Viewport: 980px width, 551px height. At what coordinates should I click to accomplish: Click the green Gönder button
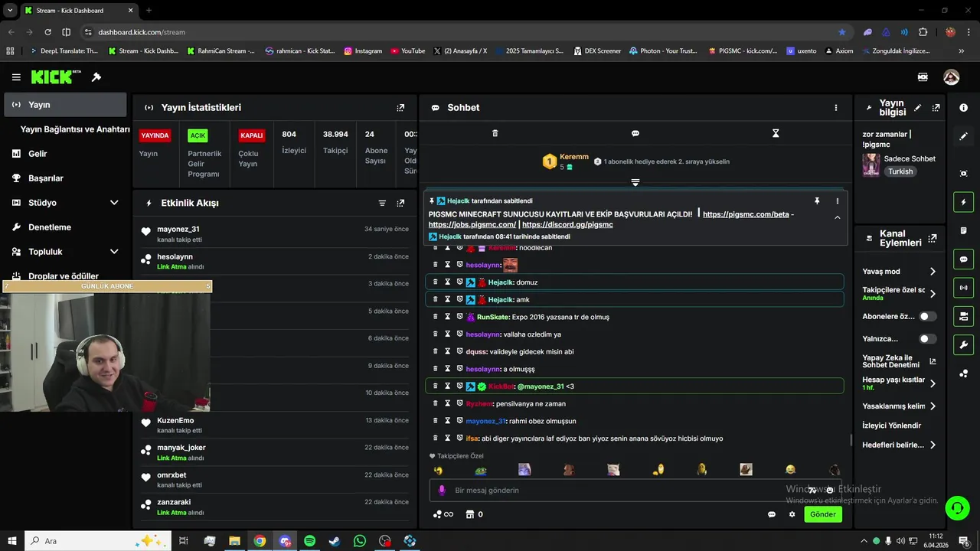[x=823, y=514]
